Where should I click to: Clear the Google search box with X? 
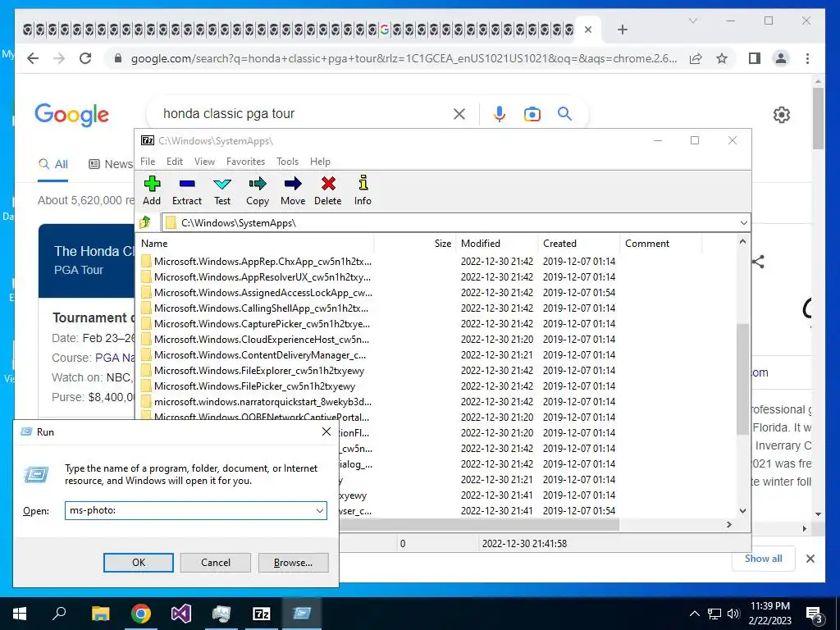click(x=459, y=113)
